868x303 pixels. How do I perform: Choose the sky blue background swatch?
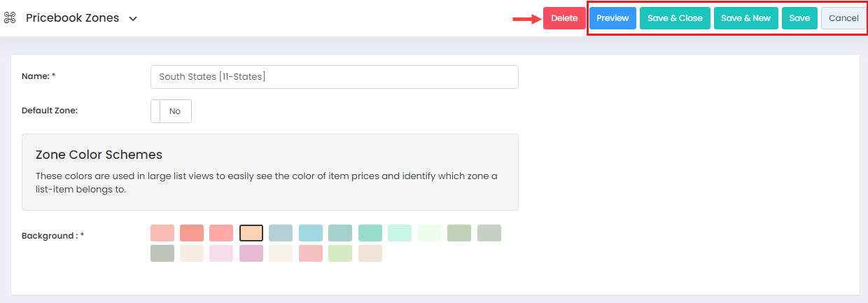311,233
